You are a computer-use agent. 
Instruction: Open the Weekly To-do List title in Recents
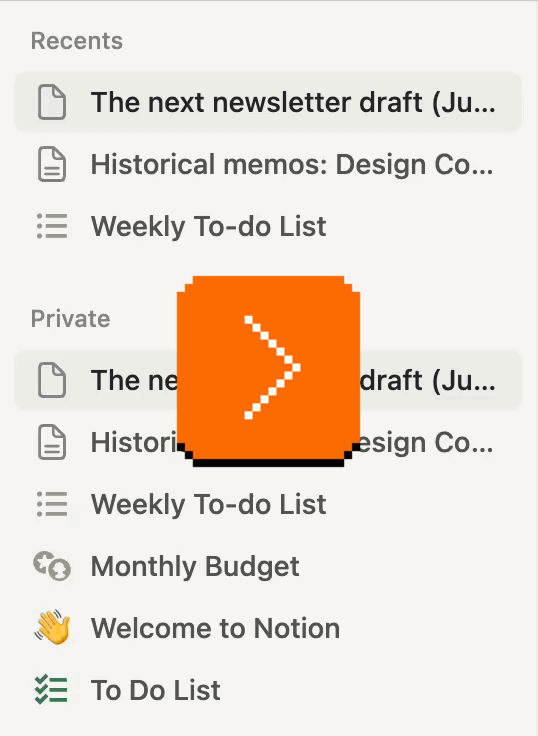point(208,226)
